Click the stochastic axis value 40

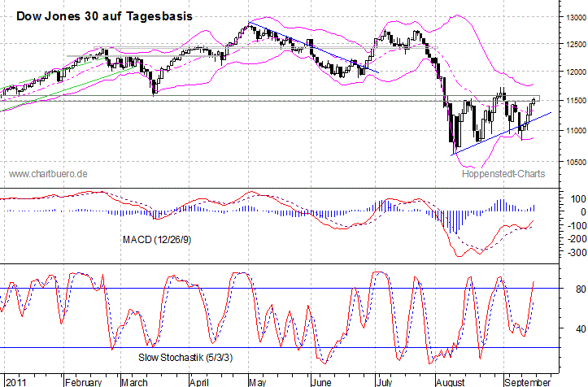(x=581, y=329)
